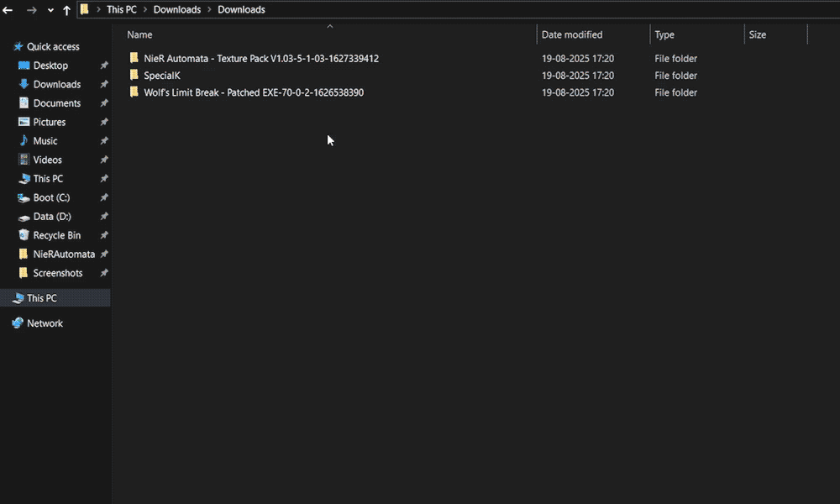
Task: Click the Pictures icon in sidebar
Action: coord(24,122)
